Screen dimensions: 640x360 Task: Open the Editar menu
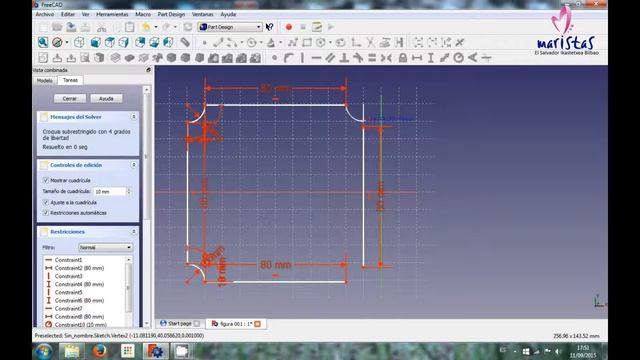[x=68, y=14]
